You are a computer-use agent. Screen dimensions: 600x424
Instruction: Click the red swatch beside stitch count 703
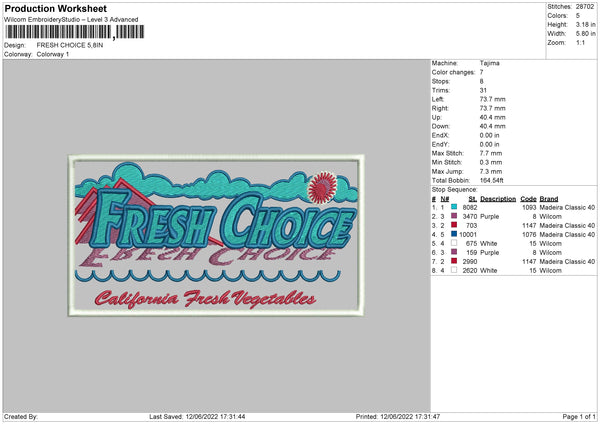(454, 225)
